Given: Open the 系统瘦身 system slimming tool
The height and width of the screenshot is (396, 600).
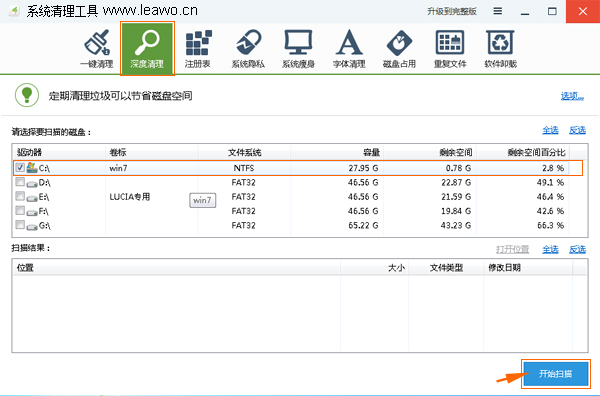Looking at the screenshot, I should 298,48.
